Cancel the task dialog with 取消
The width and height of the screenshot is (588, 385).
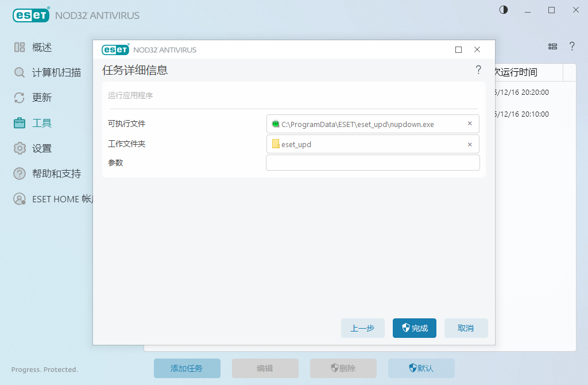click(466, 328)
